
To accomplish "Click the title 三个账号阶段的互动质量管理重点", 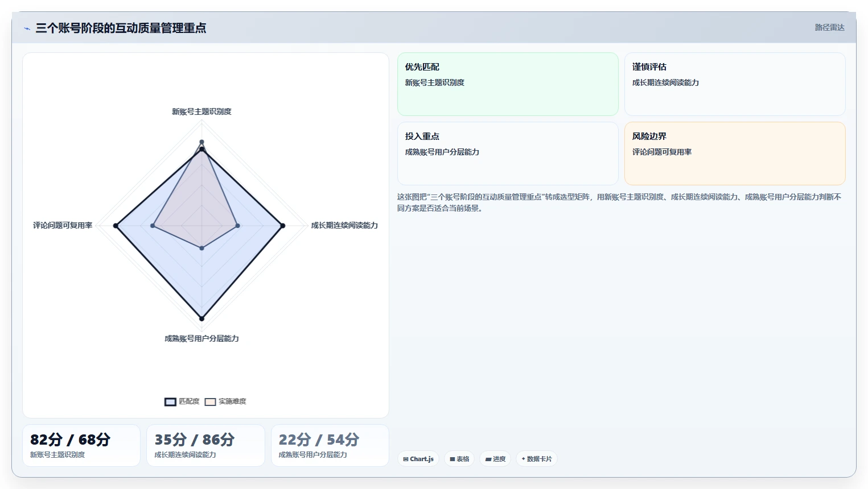I will (121, 28).
